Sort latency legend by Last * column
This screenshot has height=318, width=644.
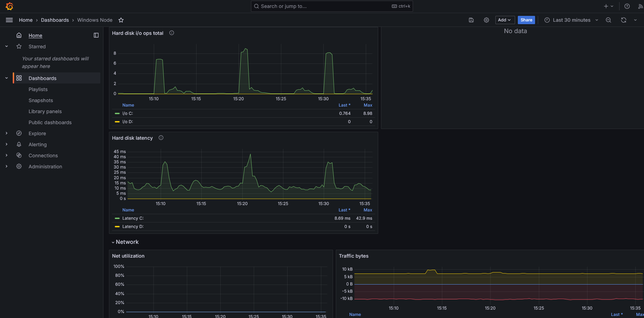point(344,210)
